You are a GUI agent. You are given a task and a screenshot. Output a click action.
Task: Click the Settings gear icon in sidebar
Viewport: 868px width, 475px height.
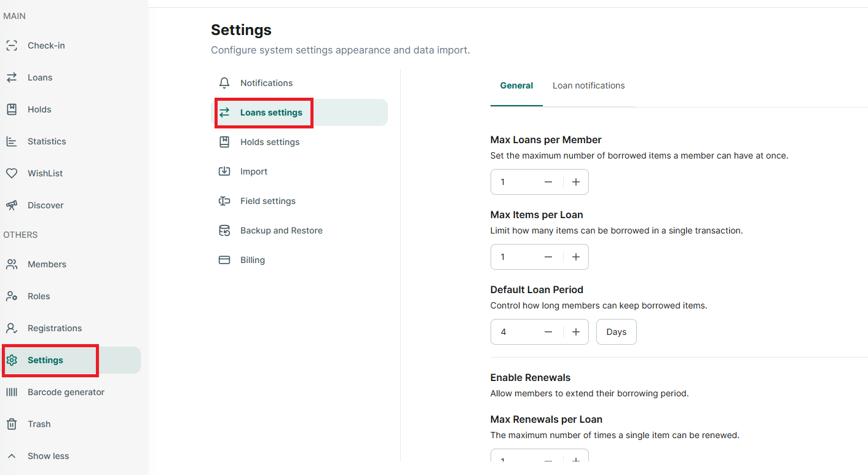point(12,360)
